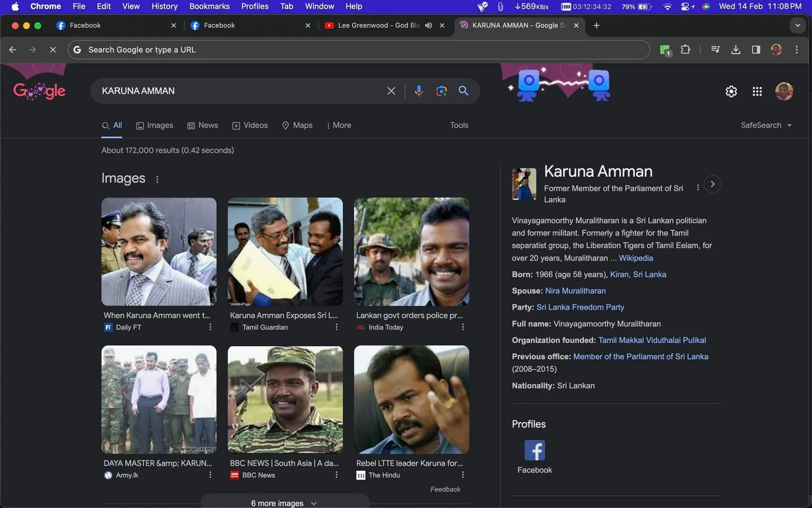The height and width of the screenshot is (508, 812).
Task: Open options for India Today image
Action: (x=463, y=327)
